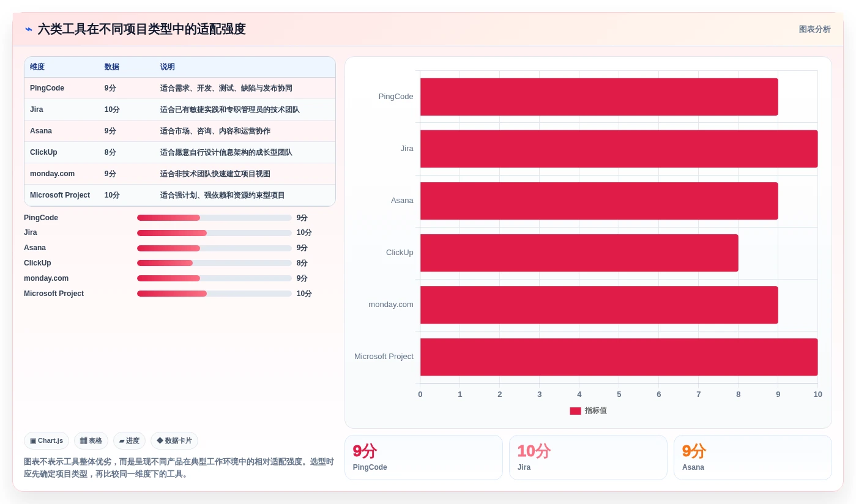Open the Asana 9分 data card
Viewport: 856px width, 504px height.
(753, 458)
